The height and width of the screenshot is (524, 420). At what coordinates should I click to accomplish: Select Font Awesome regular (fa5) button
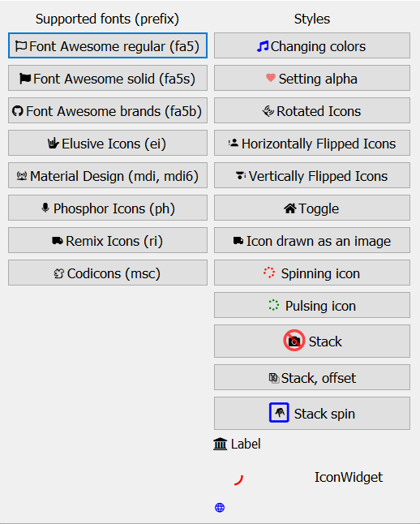[108, 45]
